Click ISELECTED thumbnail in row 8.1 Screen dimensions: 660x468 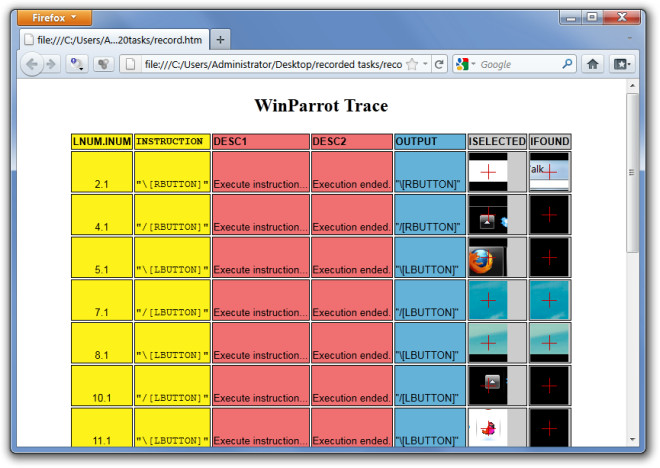488,343
